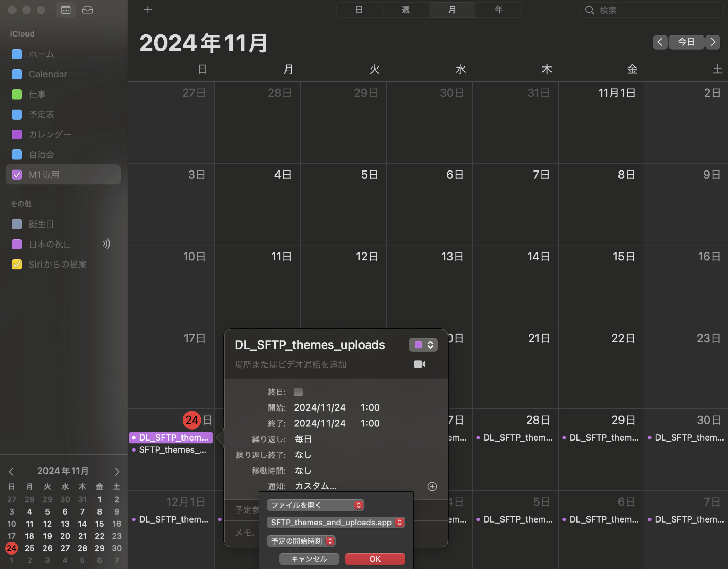The width and height of the screenshot is (728, 569).
Task: Go to previous month in main calendar
Action: 660,42
